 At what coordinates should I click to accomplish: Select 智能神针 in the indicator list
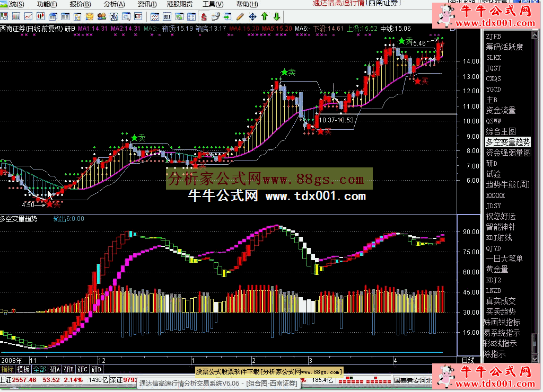click(501, 227)
